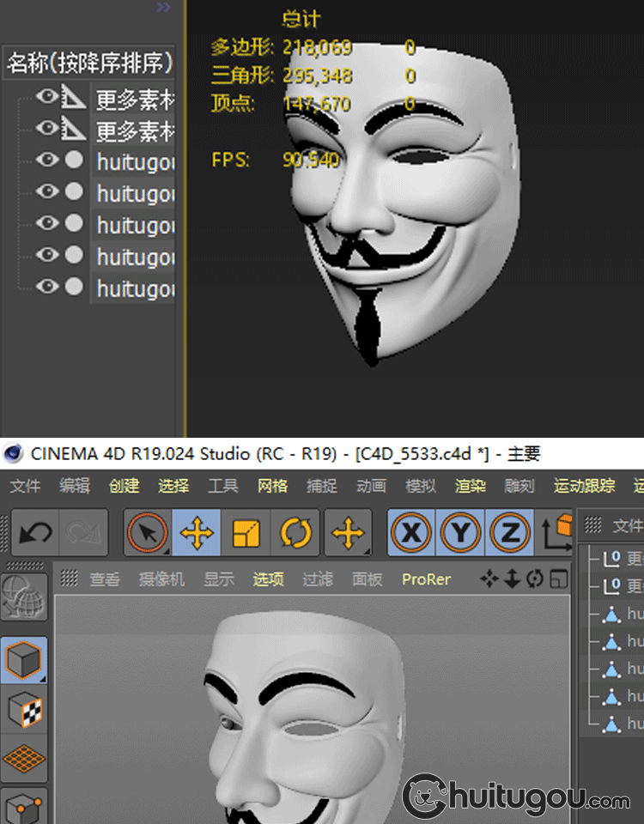Open the 编辑 menu
The image size is (644, 824).
point(74,486)
